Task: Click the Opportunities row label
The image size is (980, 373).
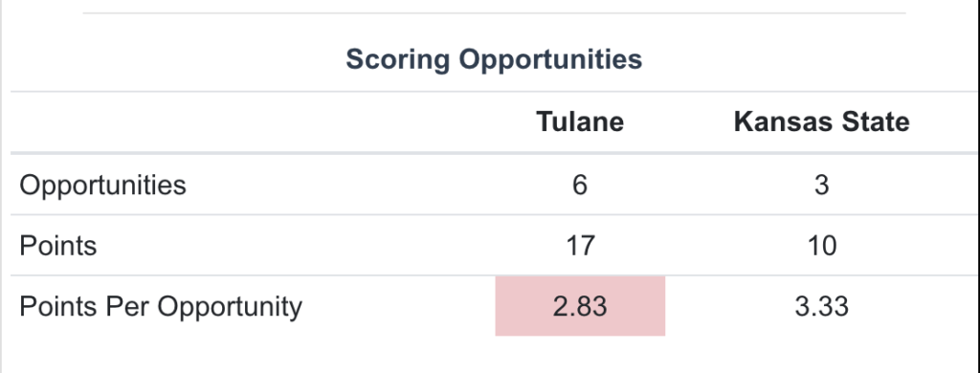Action: point(102,185)
